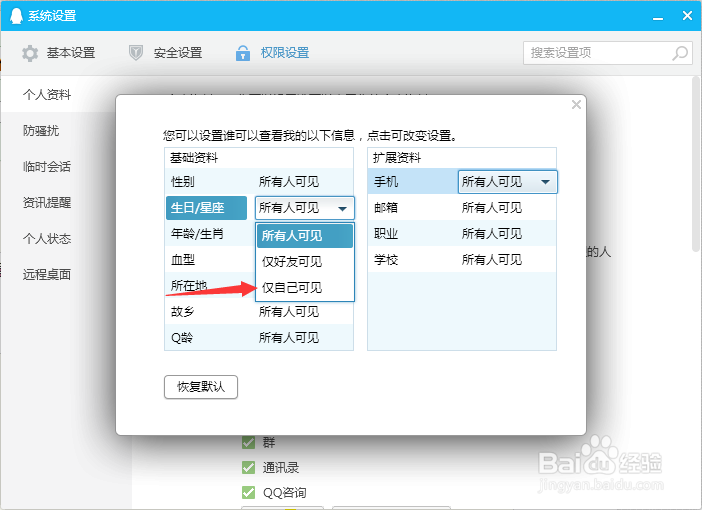Select 资讯提醒 in the sidebar
This screenshot has width=702, height=510.
[47, 202]
